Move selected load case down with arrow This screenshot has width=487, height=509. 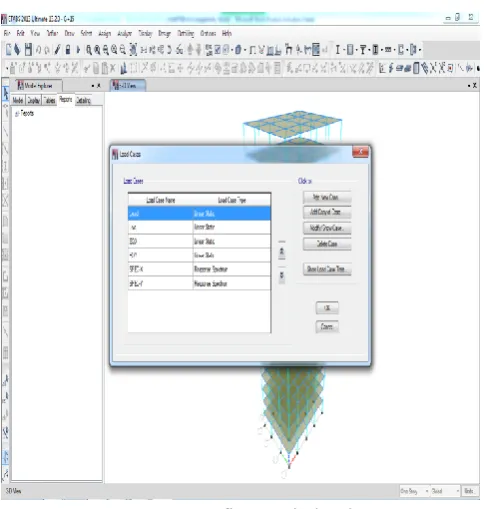[x=282, y=276]
